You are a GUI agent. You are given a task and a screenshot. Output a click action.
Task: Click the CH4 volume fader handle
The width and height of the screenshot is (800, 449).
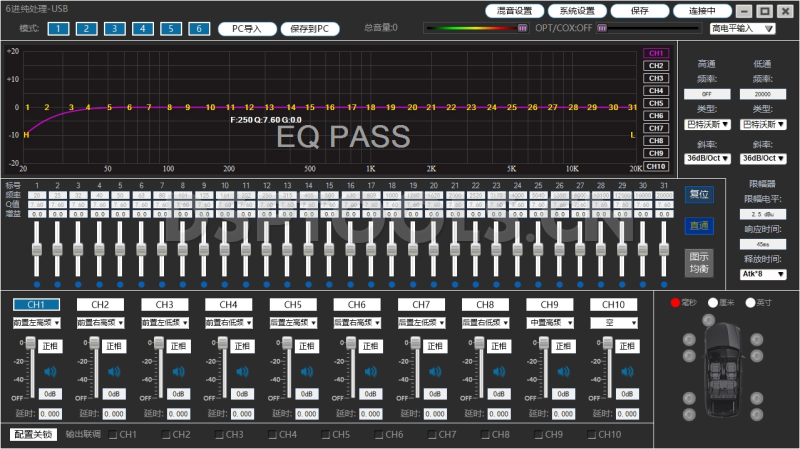222,344
